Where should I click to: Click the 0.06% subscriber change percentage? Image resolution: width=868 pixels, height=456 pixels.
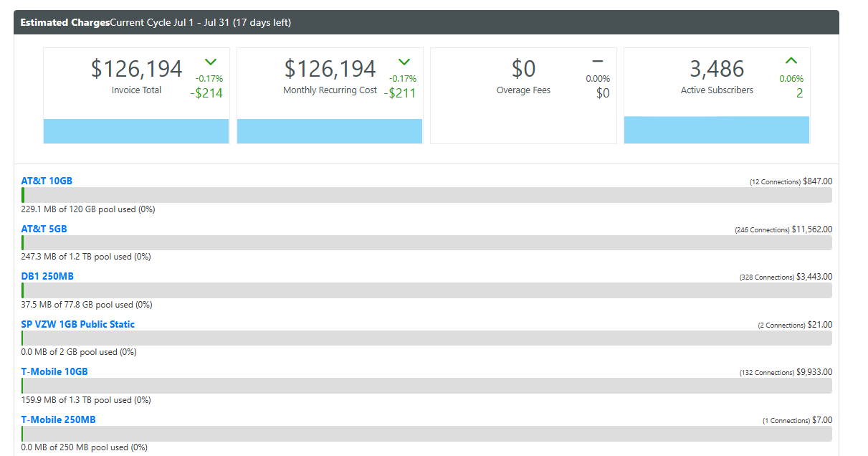pos(791,79)
